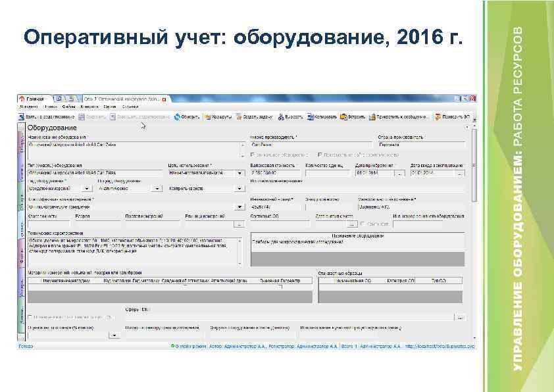
Task: Click the 'Оборудование' form heading
Action: point(52,128)
